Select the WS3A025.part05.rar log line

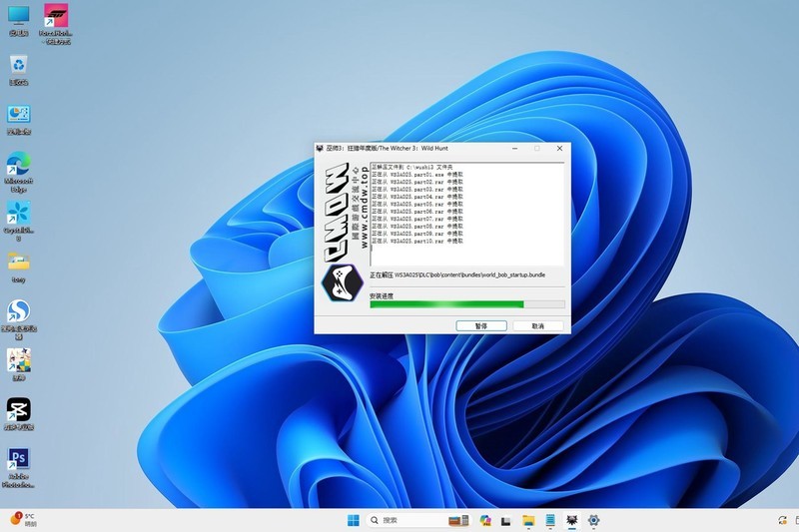click(417, 204)
